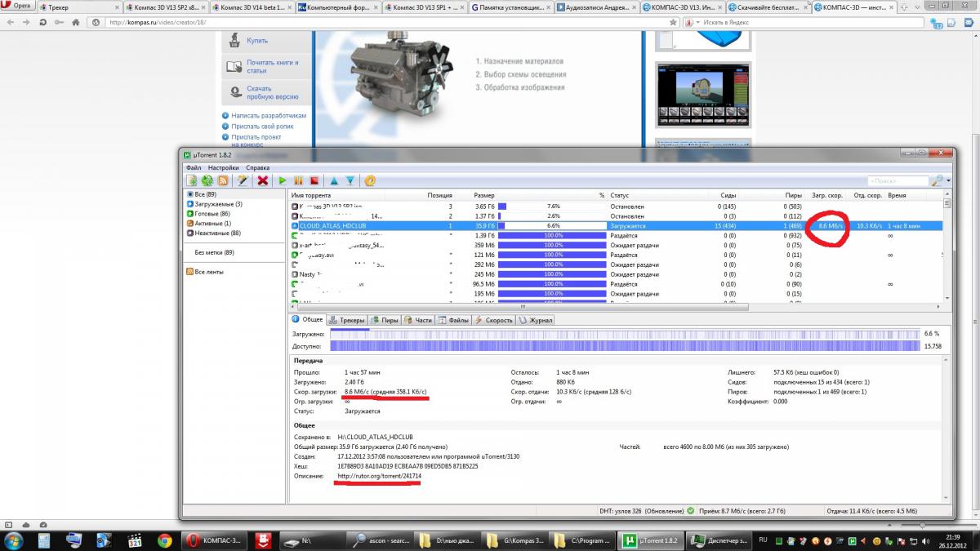Select the Неактивные (88) category

click(215, 233)
